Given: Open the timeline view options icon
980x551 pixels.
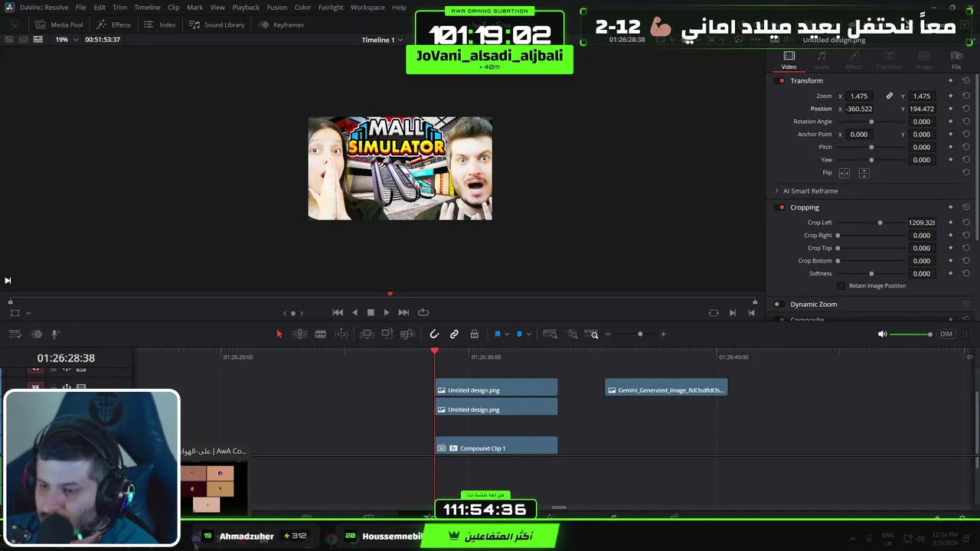Looking at the screenshot, I should tap(15, 334).
